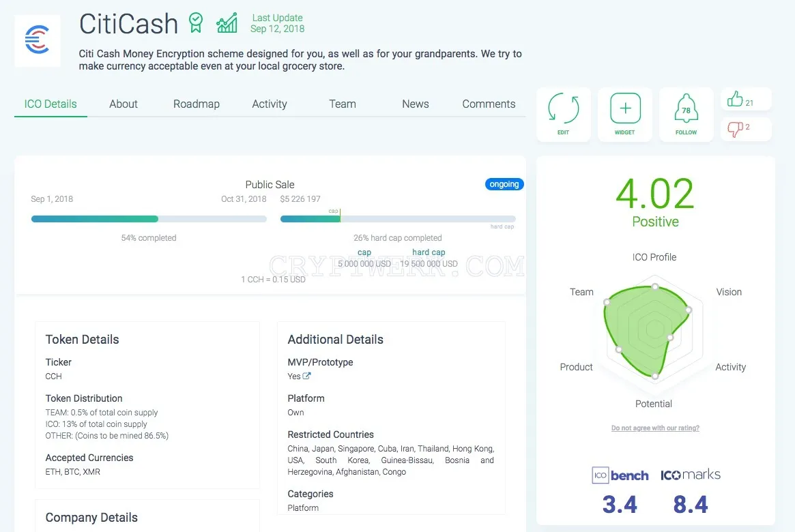Click the ongoing status badge
Image resolution: width=795 pixels, height=532 pixels.
click(504, 184)
